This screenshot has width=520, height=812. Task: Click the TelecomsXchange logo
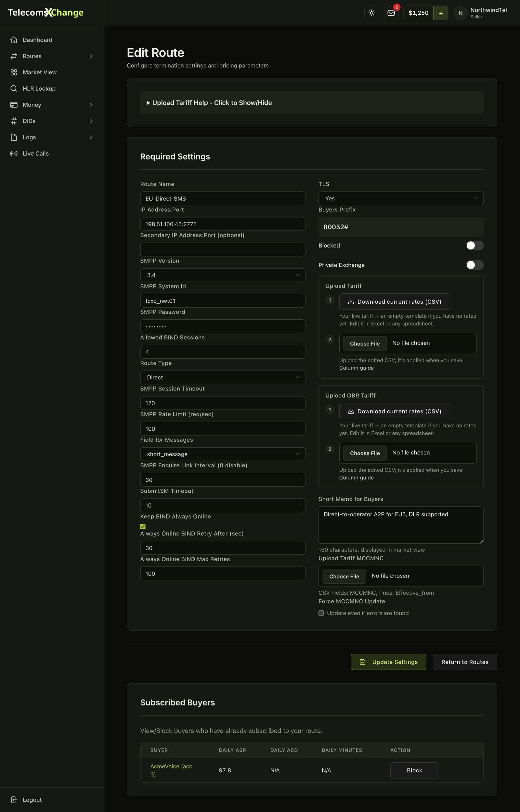[x=45, y=12]
